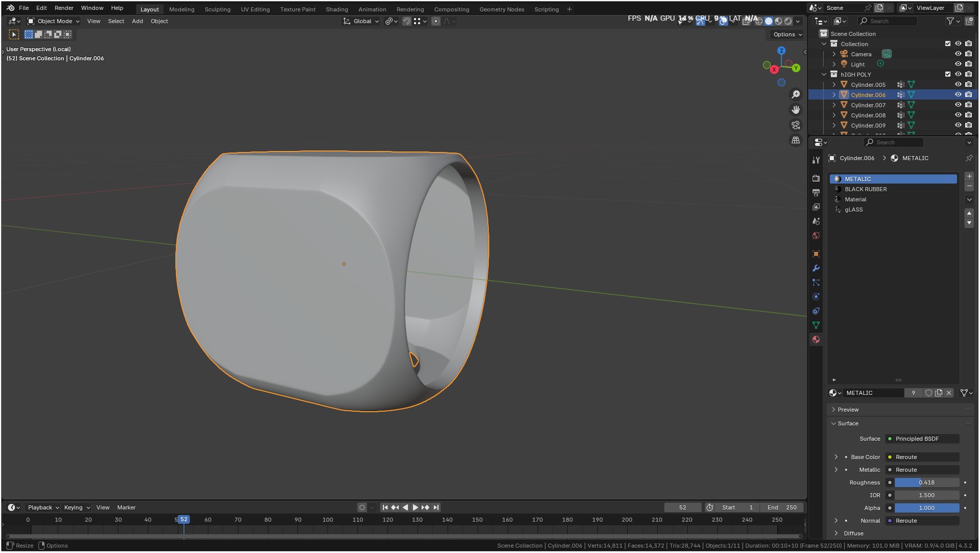Screen dimensions: 980x553
Task: Move material slot down
Action: point(969,223)
